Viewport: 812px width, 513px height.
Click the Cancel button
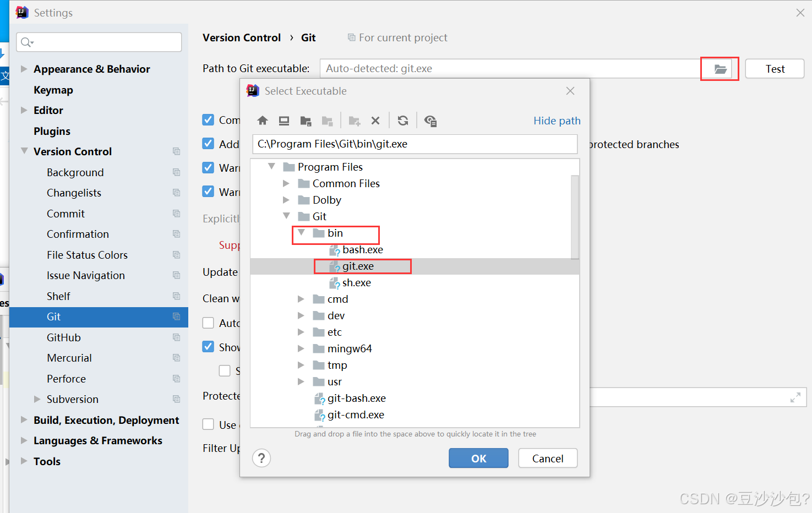pos(548,459)
